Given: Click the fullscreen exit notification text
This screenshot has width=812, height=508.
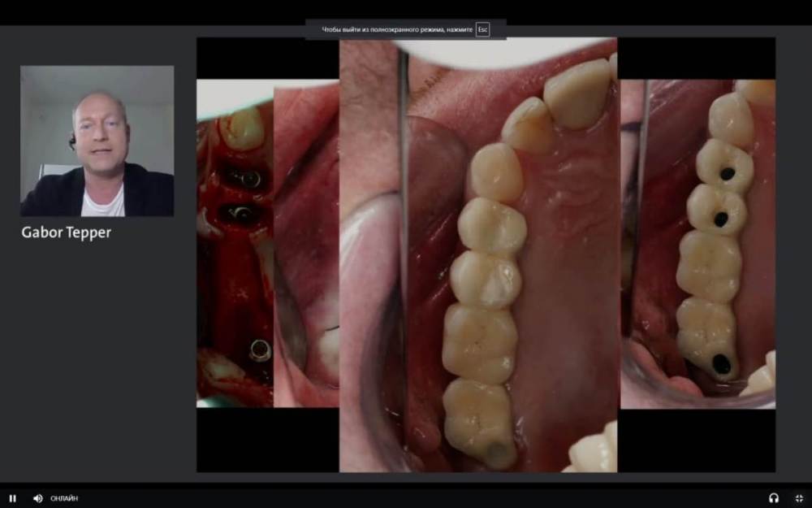Looking at the screenshot, I should coord(396,29).
